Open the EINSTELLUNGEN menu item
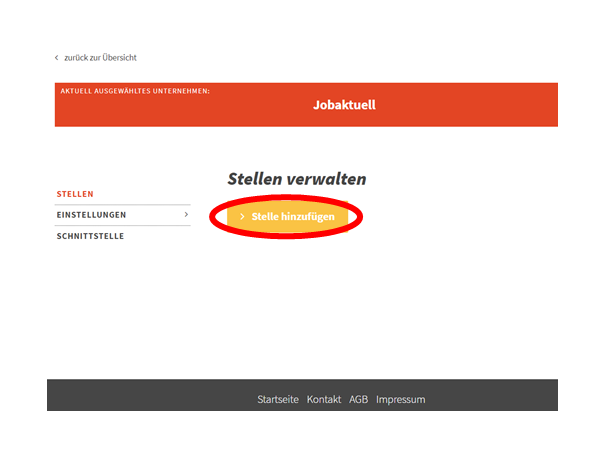This screenshot has width=605, height=454. pos(91,215)
